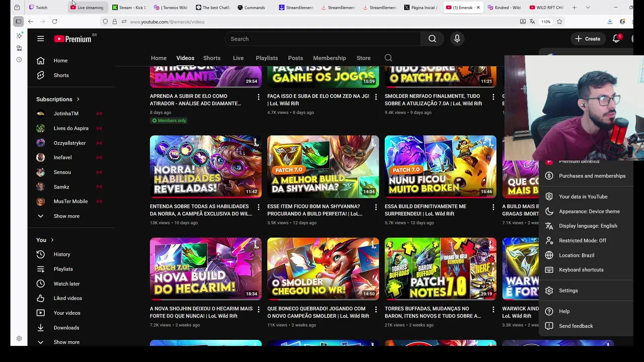This screenshot has width=644, height=362.
Task: Open the YouTube hamburger guide menu
Action: [x=41, y=39]
